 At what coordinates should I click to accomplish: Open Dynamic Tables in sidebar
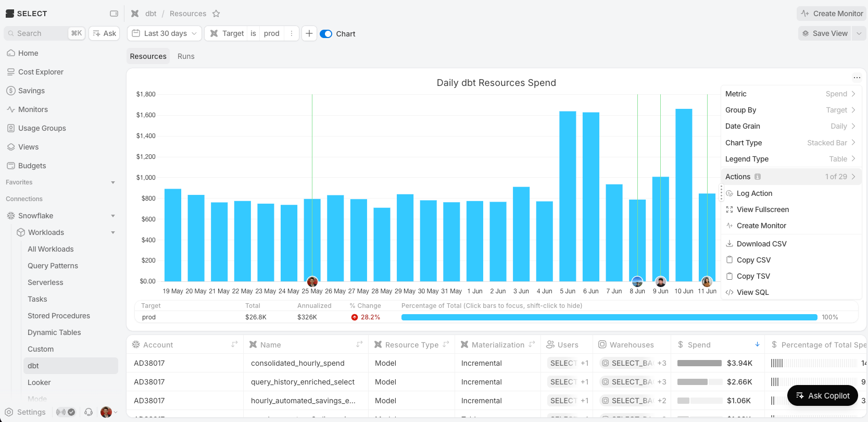[54, 332]
